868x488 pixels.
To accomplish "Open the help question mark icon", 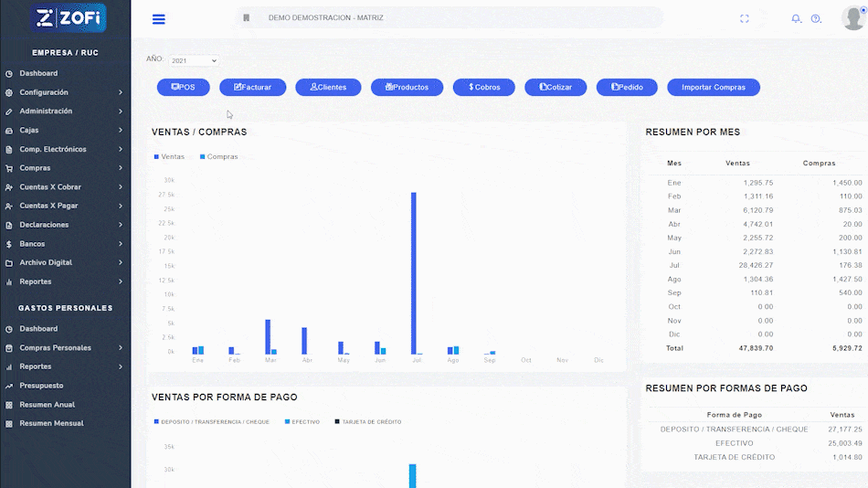I will point(816,19).
